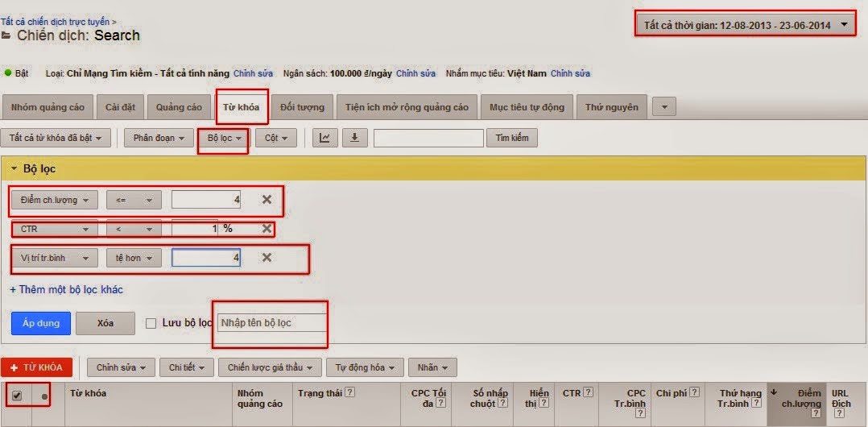Remove the CTR filter row
Screen dimensions: 868x427
(x=267, y=228)
